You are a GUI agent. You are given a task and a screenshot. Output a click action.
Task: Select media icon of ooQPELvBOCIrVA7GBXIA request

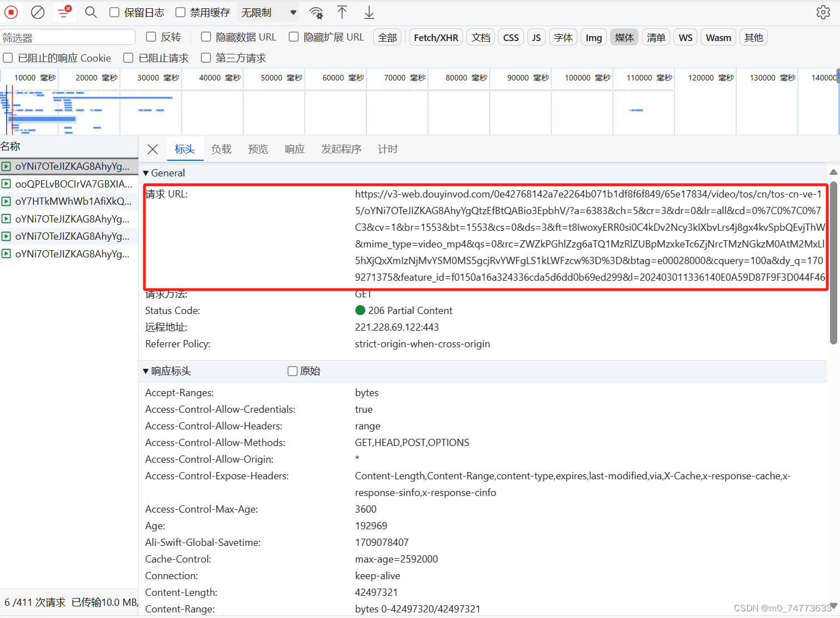coord(6,184)
